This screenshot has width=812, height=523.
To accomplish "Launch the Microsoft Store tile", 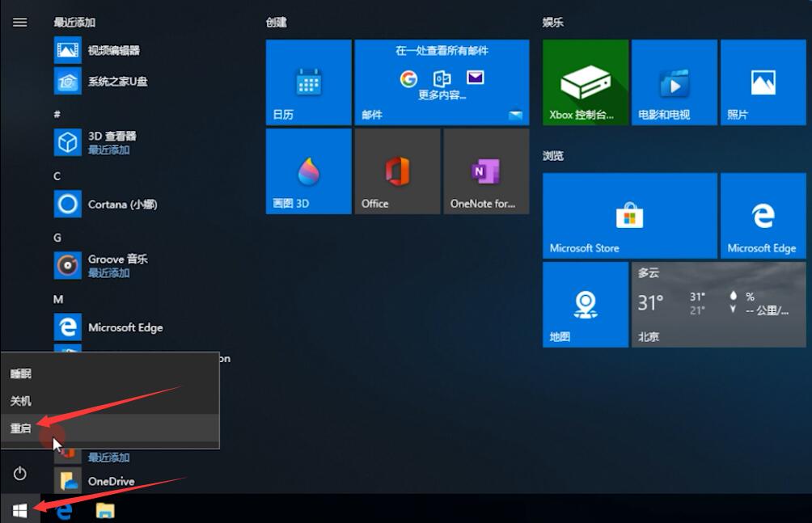I will pos(629,216).
